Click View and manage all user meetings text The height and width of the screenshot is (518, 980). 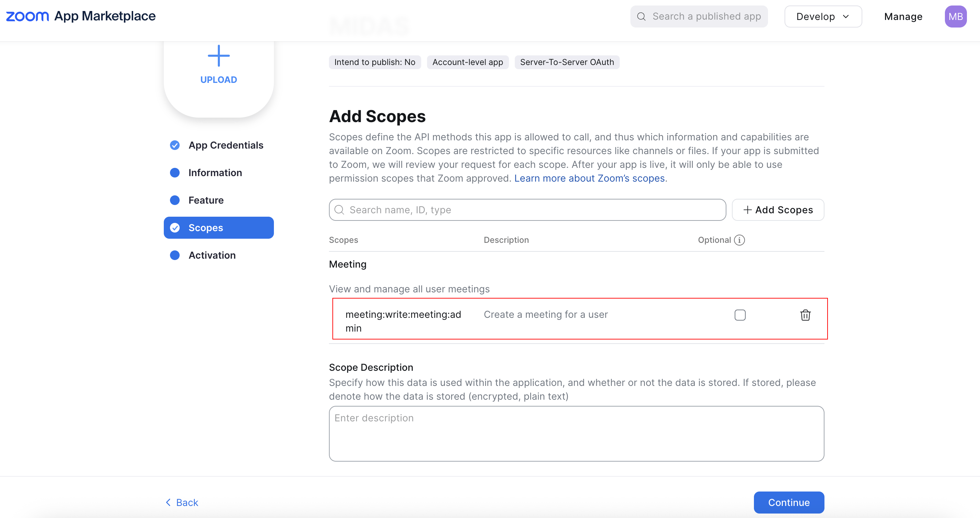pos(409,289)
